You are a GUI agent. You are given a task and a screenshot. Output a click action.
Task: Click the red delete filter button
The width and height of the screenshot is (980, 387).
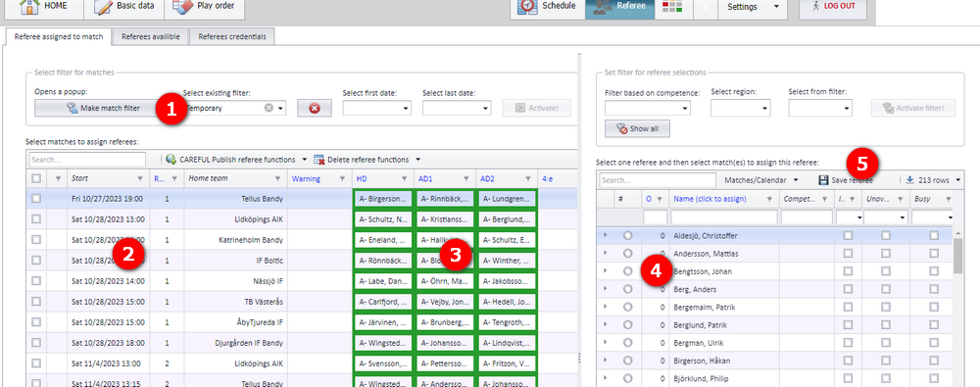tap(315, 108)
